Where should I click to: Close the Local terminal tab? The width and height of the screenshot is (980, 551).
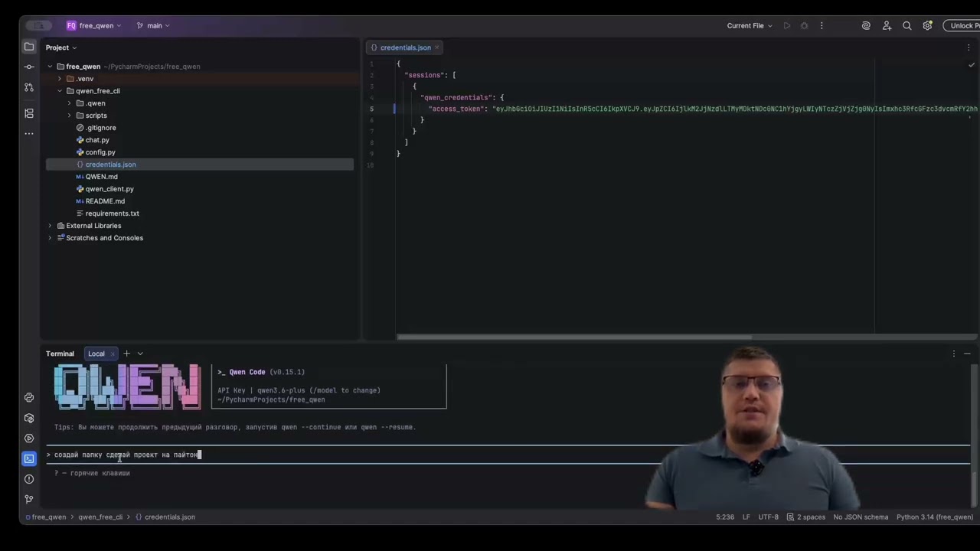(112, 354)
